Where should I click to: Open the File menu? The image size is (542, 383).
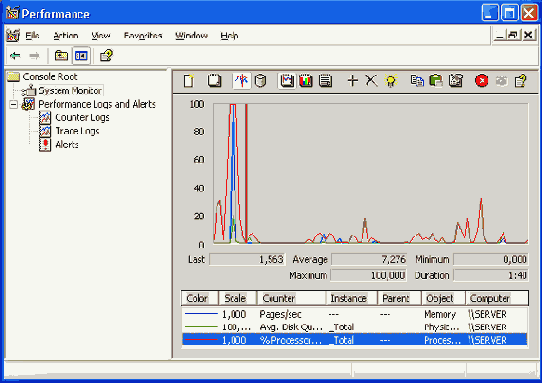pyautogui.click(x=32, y=36)
